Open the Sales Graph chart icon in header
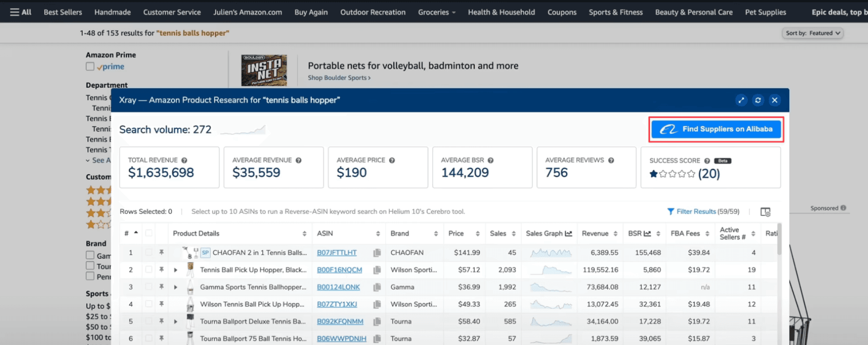The height and width of the screenshot is (345, 868). point(569,233)
